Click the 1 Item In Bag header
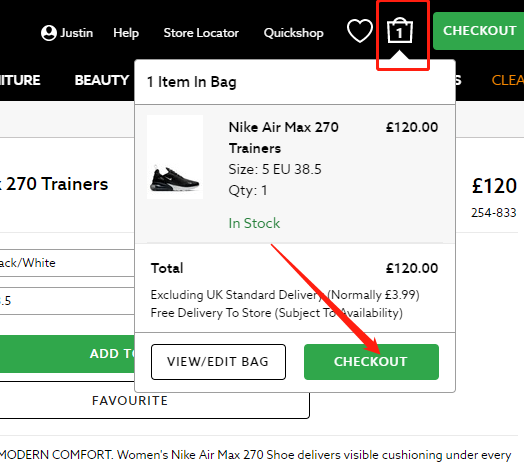Screen dimensions: 524x463 192,82
